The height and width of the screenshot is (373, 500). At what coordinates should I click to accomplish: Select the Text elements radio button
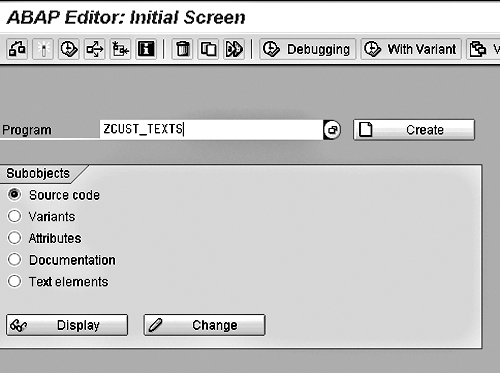(14, 281)
